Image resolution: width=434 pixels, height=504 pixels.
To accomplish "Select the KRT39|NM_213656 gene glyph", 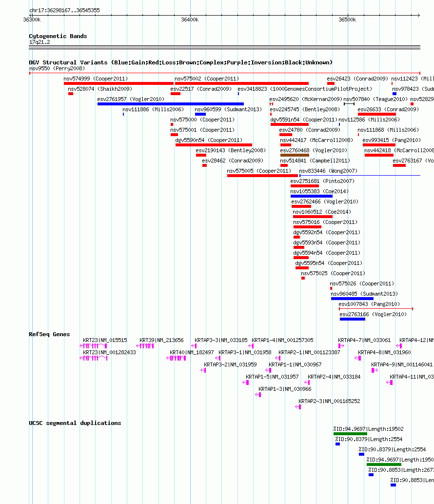I will tap(145, 346).
